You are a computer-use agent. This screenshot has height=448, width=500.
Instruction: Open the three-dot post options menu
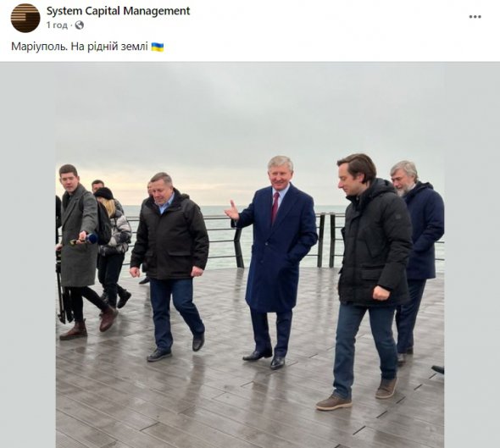475,17
